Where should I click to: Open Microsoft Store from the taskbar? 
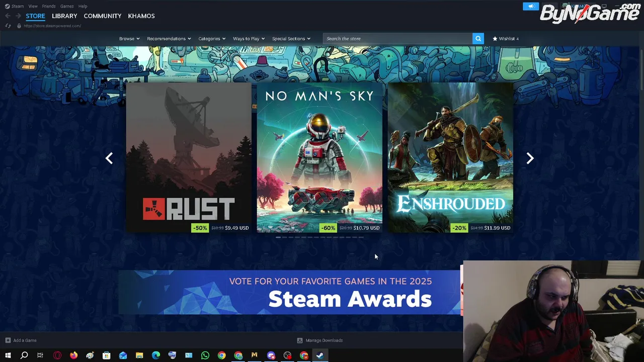coord(106,355)
